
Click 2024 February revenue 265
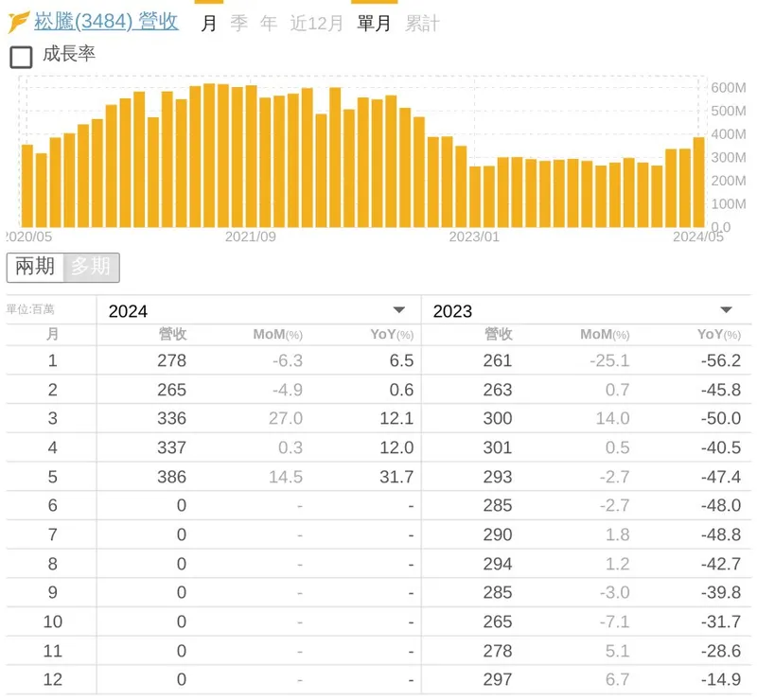tap(172, 390)
